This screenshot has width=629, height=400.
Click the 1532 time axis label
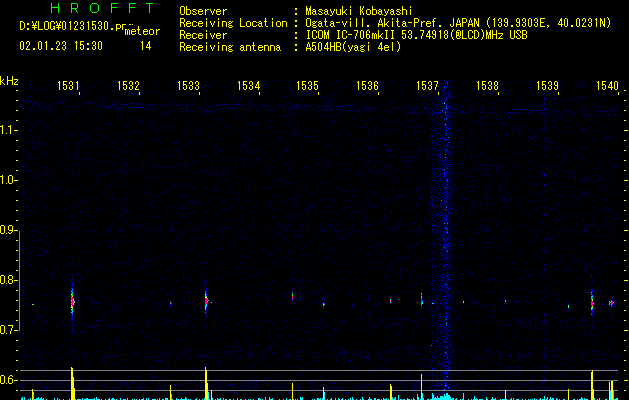point(128,85)
